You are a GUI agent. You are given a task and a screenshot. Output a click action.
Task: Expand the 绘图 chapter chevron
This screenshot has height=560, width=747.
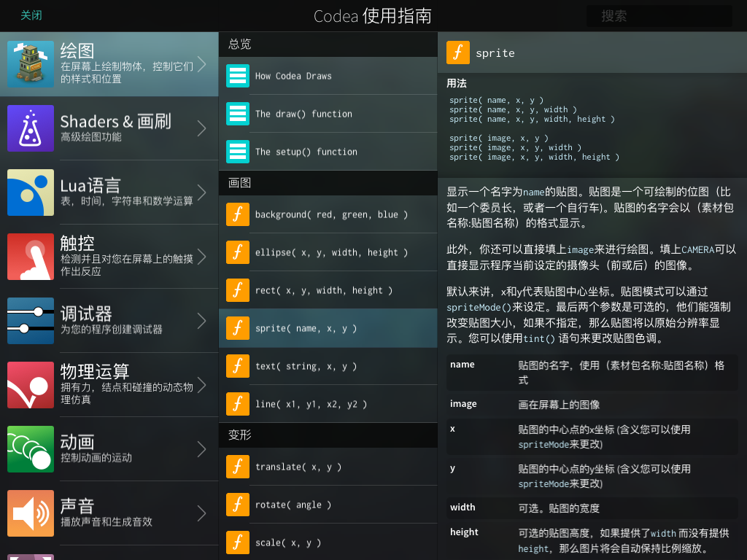pos(202,64)
